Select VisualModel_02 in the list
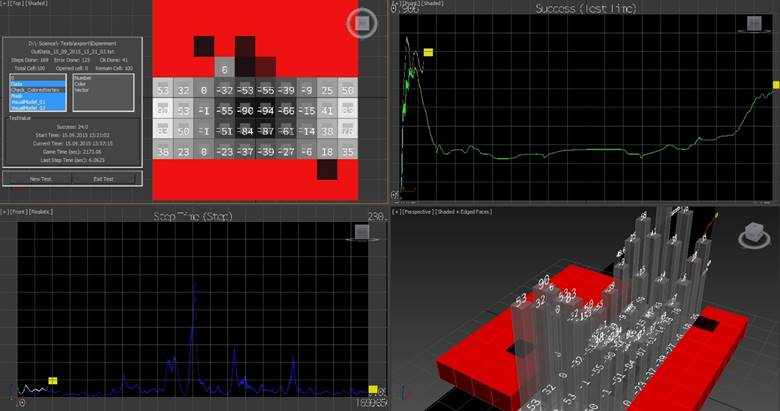The height and width of the screenshot is (411, 780). pyautogui.click(x=38, y=107)
